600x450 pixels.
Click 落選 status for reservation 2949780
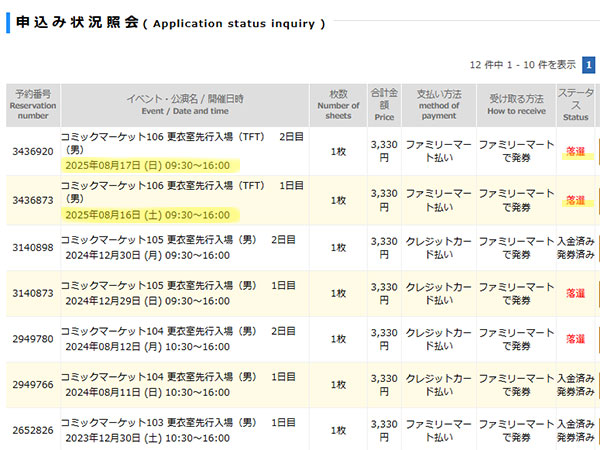click(x=576, y=339)
